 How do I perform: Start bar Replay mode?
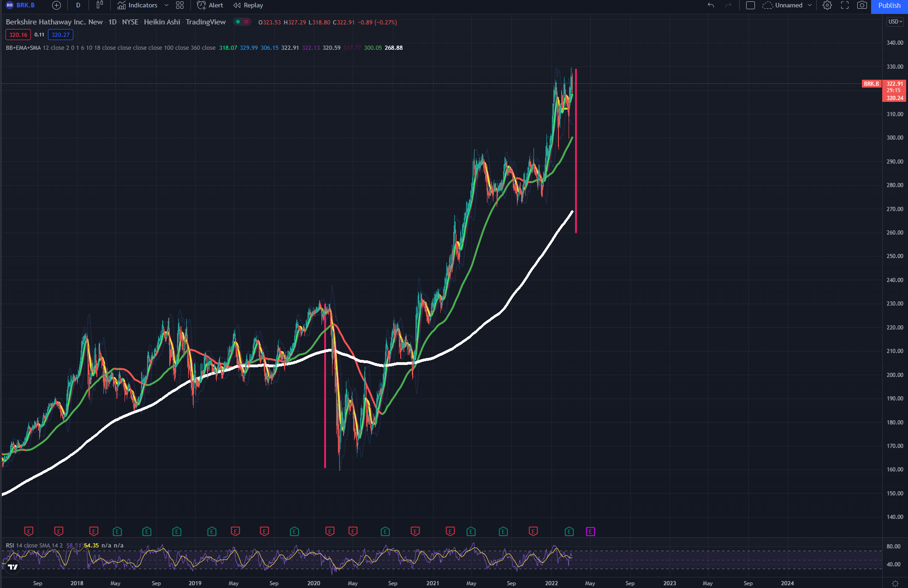(x=248, y=6)
